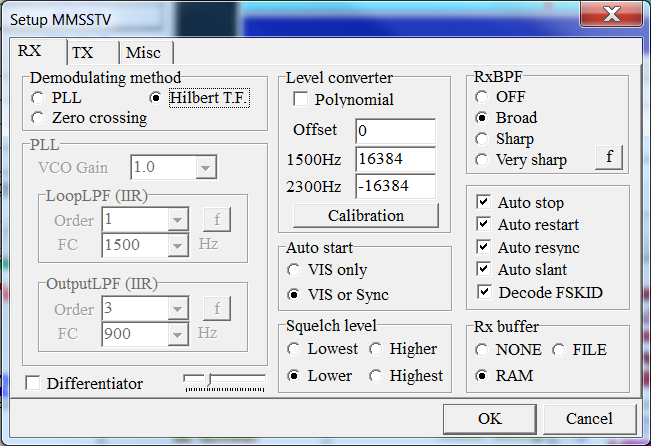This screenshot has height=446, width=651.
Task: Click the Offset input field
Action: point(395,131)
